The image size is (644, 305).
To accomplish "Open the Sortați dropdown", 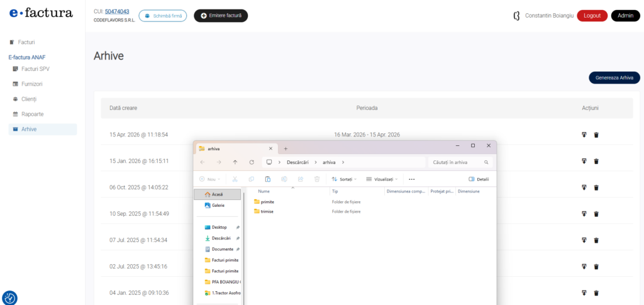I will [344, 179].
